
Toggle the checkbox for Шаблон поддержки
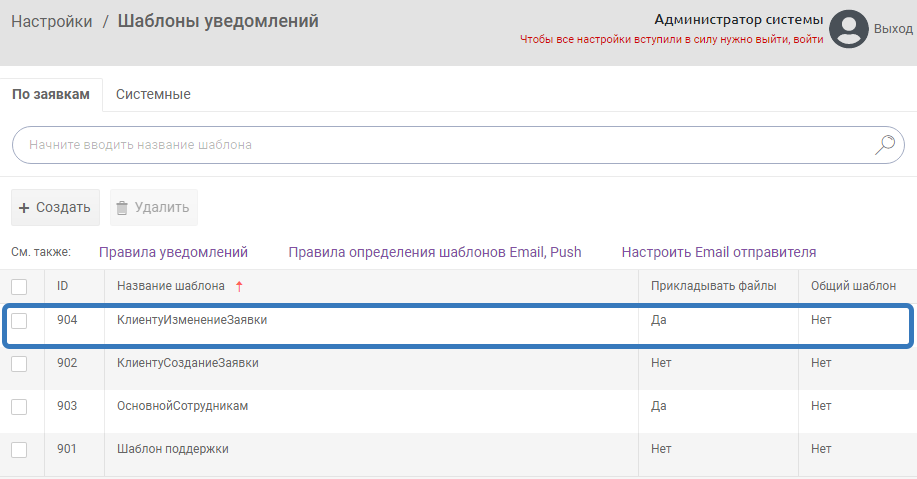pyautogui.click(x=20, y=450)
